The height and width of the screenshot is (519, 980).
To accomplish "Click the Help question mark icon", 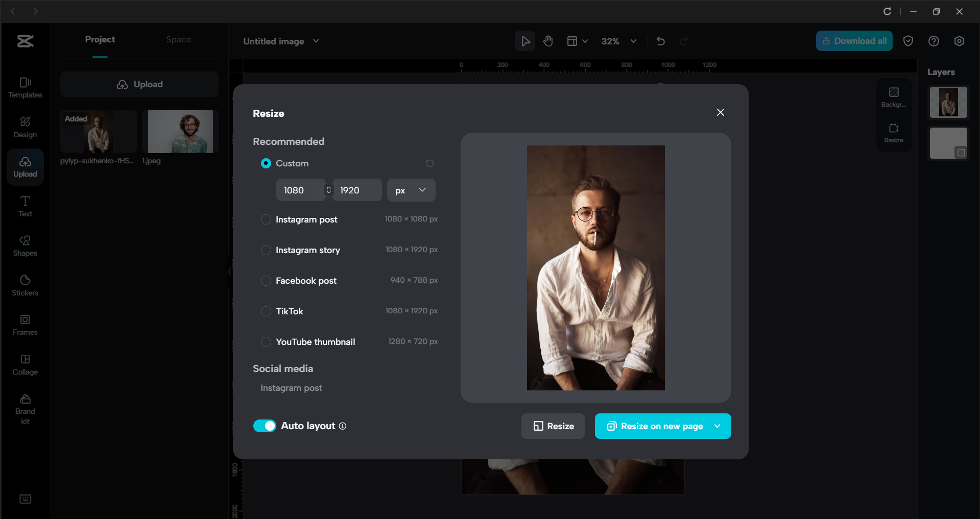I will [933, 41].
